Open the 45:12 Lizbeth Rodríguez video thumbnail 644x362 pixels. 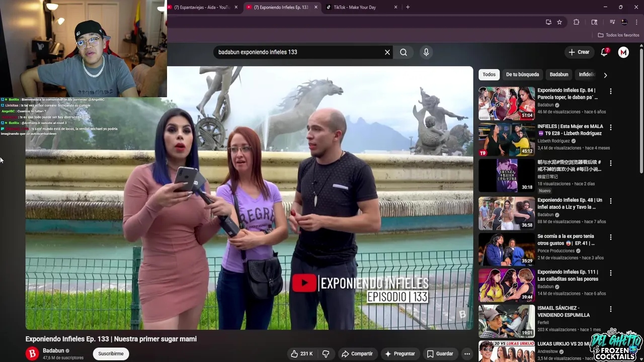507,139
